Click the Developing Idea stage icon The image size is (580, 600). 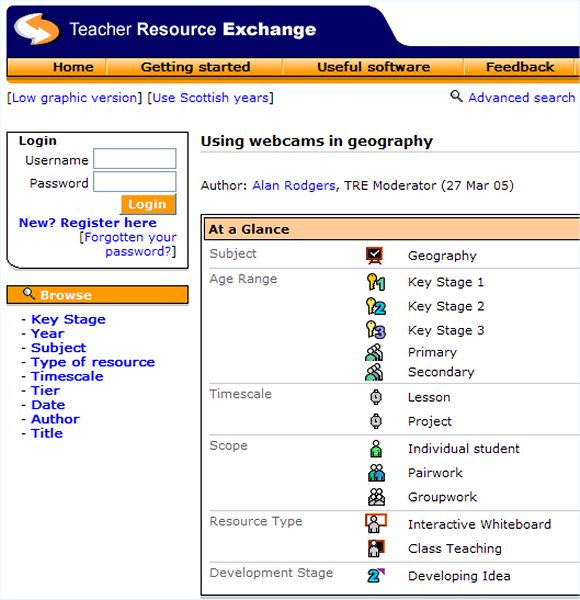(x=376, y=575)
